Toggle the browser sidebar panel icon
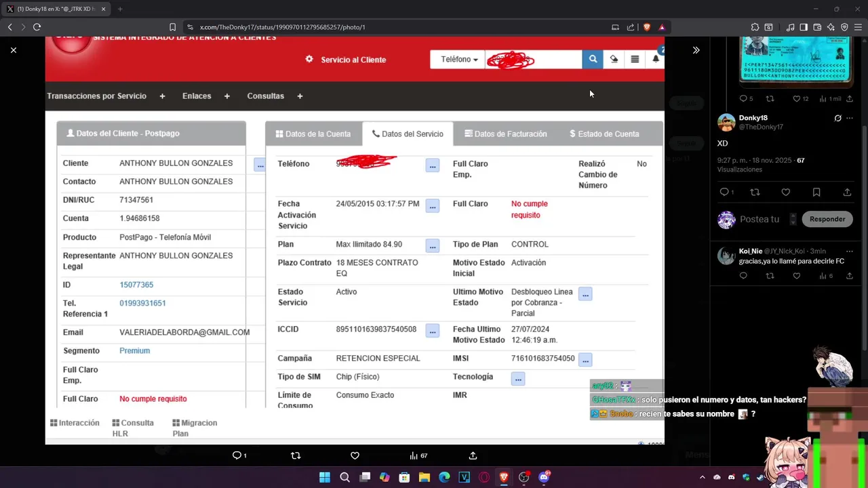Image resolution: width=868 pixels, height=488 pixels. (x=804, y=27)
